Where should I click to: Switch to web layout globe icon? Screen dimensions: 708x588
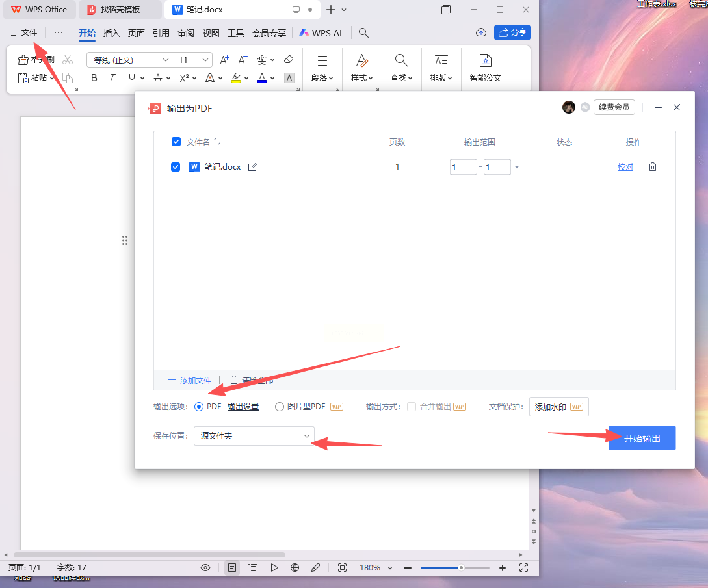pos(295,568)
